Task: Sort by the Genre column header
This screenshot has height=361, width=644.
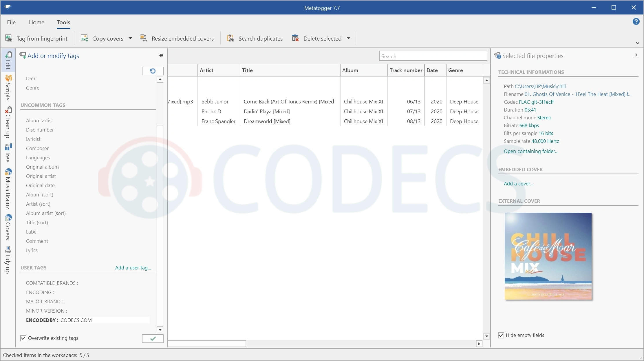Action: coord(464,70)
